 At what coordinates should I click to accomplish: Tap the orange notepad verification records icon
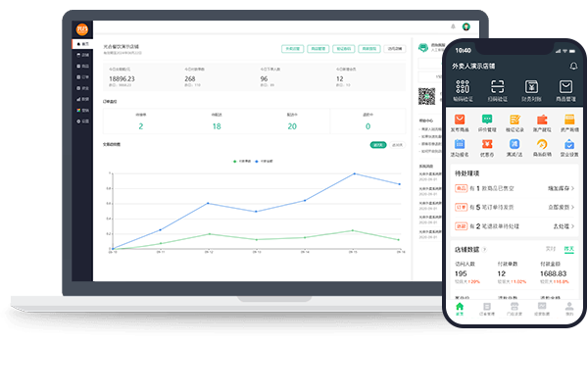(514, 120)
